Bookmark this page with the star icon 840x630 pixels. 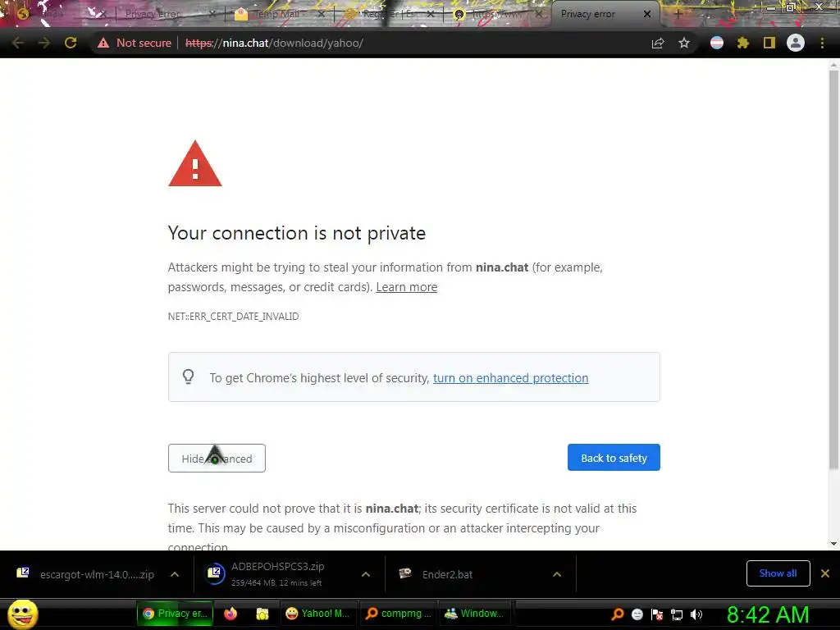click(x=684, y=43)
